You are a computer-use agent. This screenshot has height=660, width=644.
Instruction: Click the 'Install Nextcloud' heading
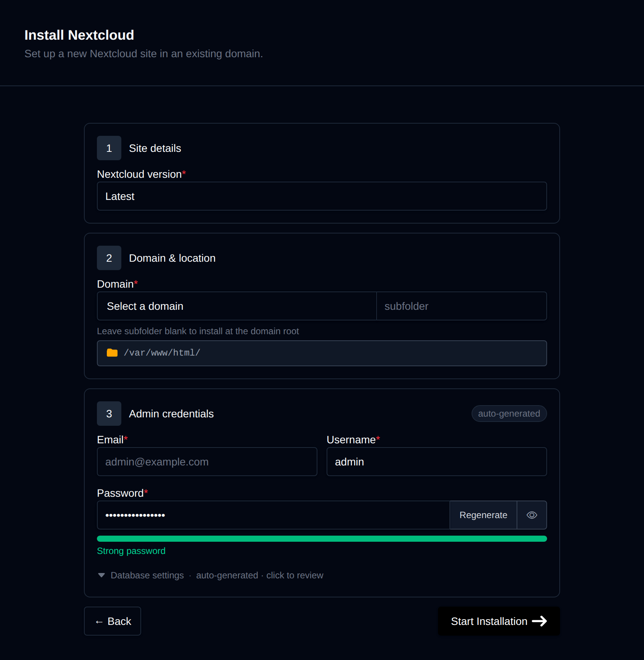79,35
